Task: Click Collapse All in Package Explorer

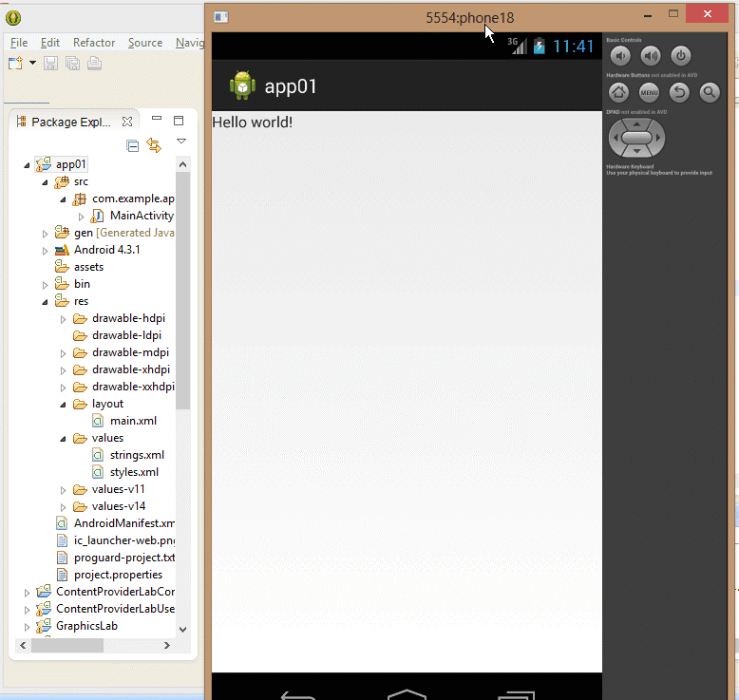Action: pos(133,145)
